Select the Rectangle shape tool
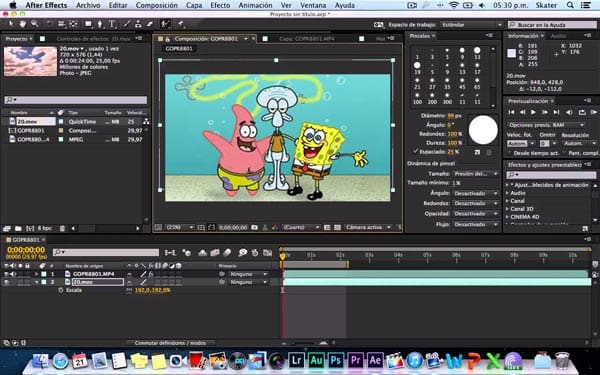Image resolution: width=600 pixels, height=375 pixels. [x=88, y=24]
